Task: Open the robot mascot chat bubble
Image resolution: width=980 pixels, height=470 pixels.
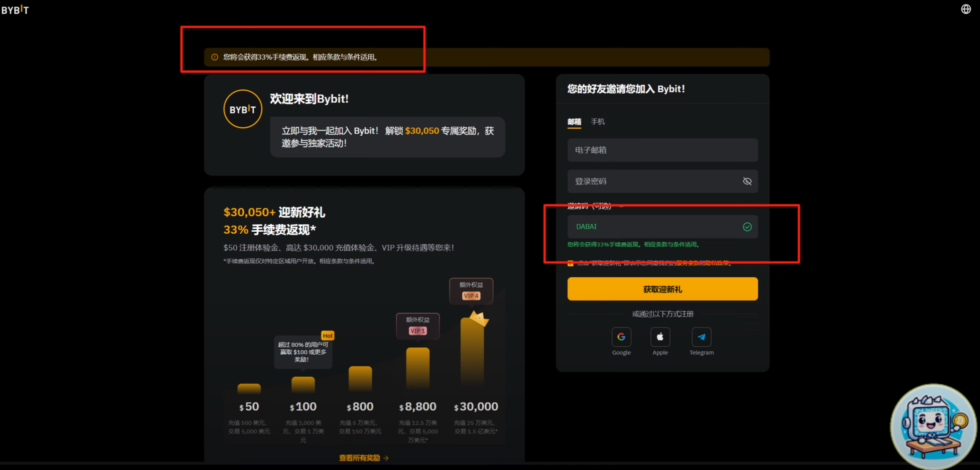Action: pyautogui.click(x=934, y=426)
